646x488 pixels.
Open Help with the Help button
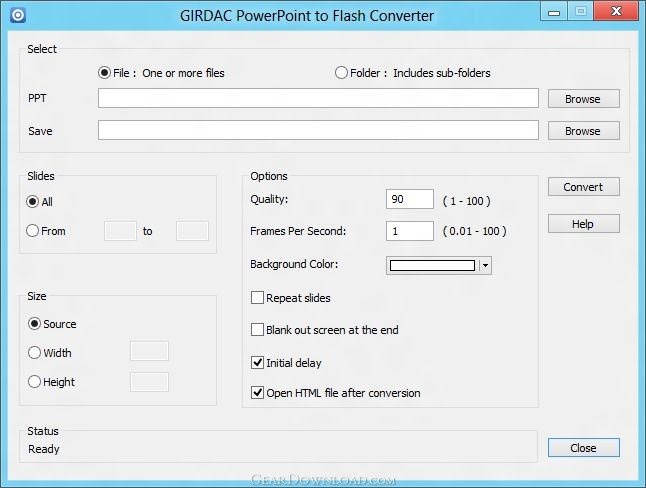coord(583,224)
